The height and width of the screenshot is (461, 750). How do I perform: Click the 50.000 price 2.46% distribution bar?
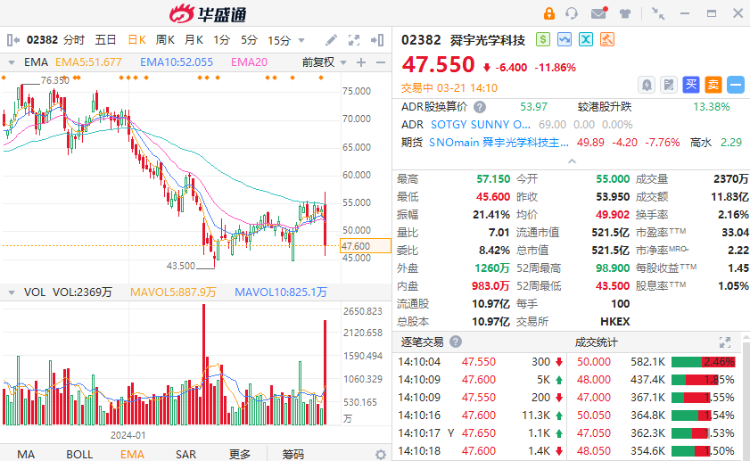click(x=703, y=362)
